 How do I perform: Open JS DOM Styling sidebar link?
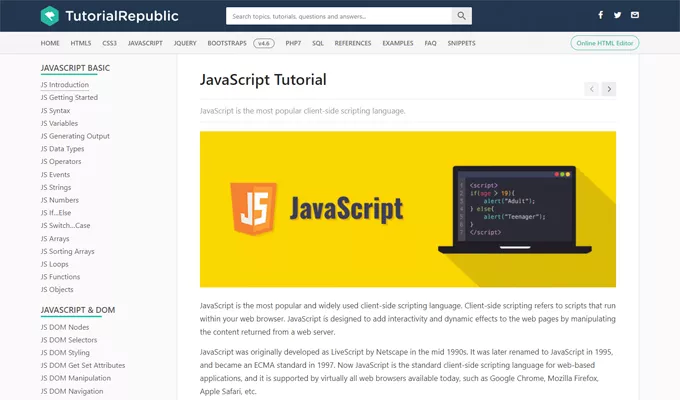pyautogui.click(x=65, y=353)
